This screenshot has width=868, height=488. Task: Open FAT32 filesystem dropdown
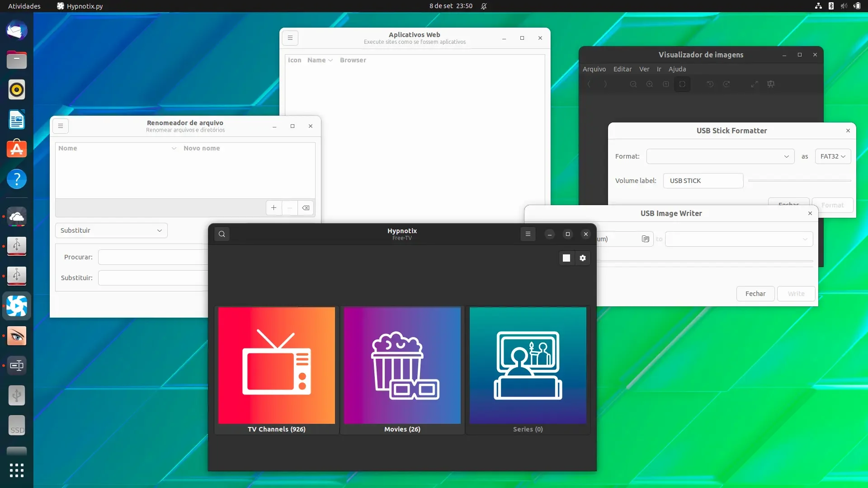point(833,156)
